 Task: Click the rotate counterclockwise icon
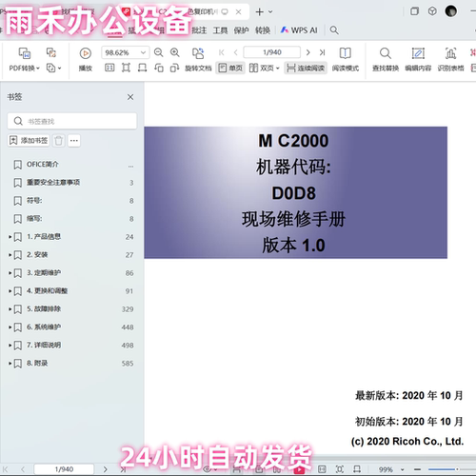[x=159, y=68]
